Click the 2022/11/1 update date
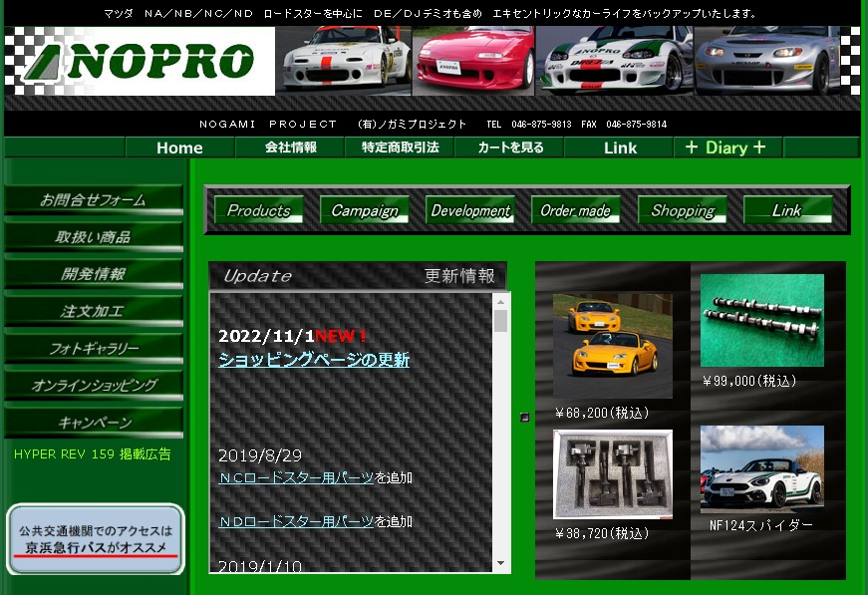Image resolution: width=868 pixels, height=595 pixels. click(x=266, y=336)
